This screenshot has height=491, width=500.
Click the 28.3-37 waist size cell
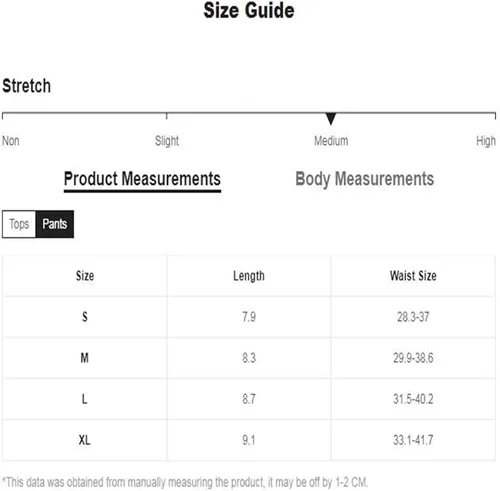point(413,317)
